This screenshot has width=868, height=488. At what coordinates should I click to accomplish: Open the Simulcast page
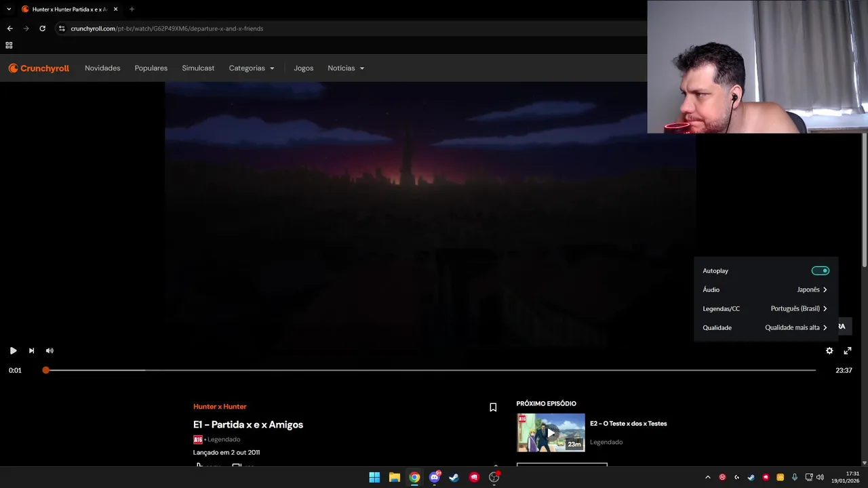[198, 68]
